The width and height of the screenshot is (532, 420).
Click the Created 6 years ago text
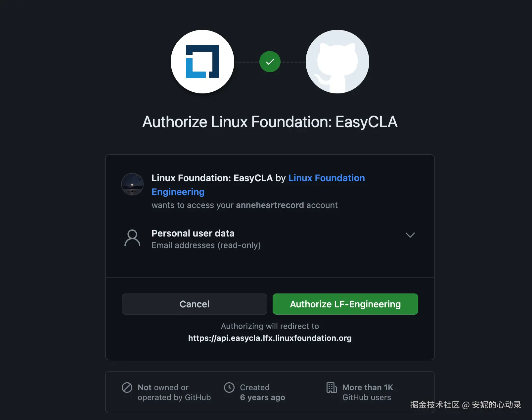click(x=262, y=392)
